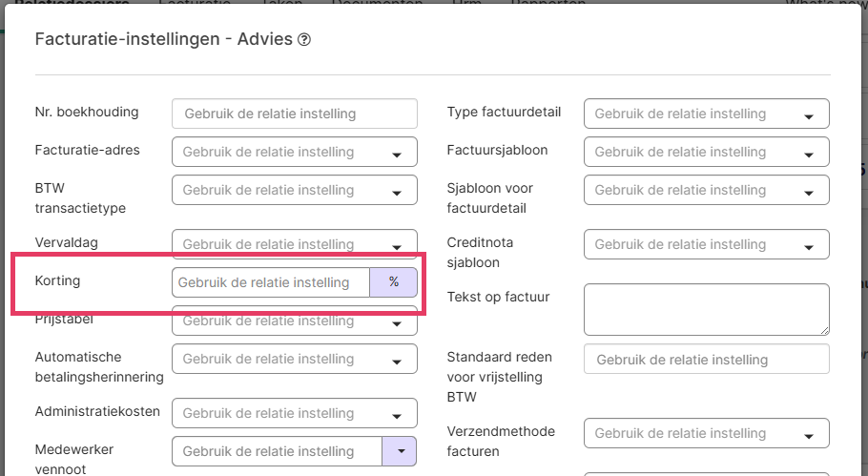Expand the Factuursjabloon dropdown

tap(706, 152)
